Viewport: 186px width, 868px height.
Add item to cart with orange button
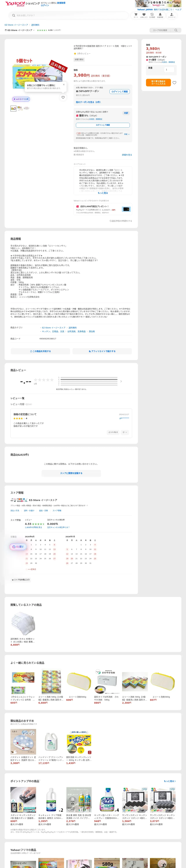click(x=158, y=83)
